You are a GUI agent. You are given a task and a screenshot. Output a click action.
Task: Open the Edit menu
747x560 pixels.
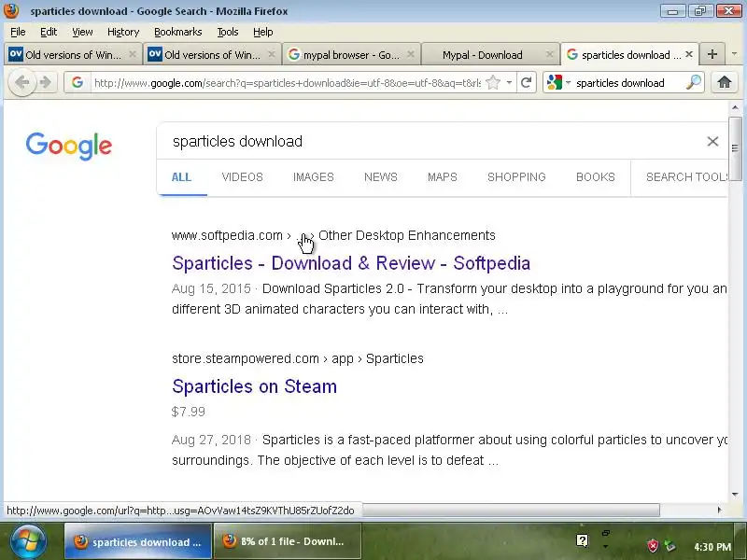pos(49,32)
